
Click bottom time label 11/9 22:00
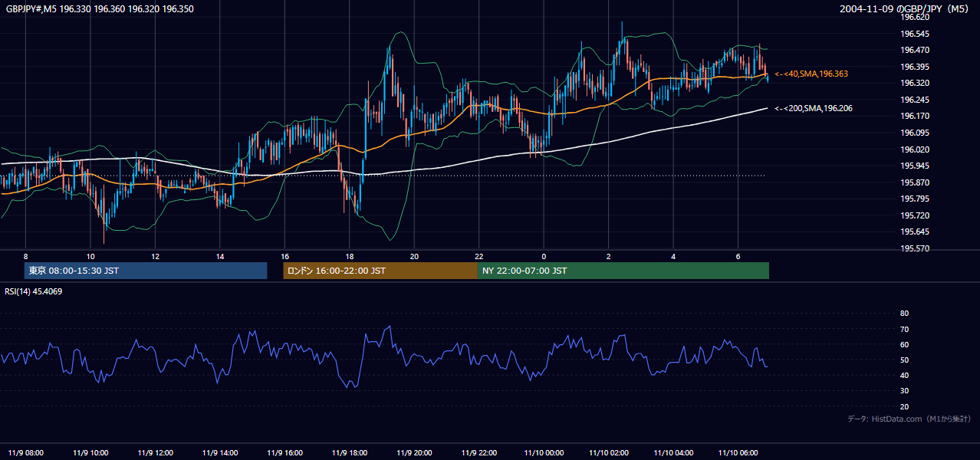(479, 452)
